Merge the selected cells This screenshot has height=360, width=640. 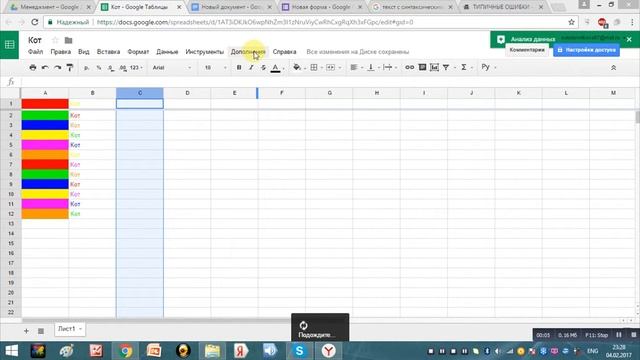coord(331,67)
